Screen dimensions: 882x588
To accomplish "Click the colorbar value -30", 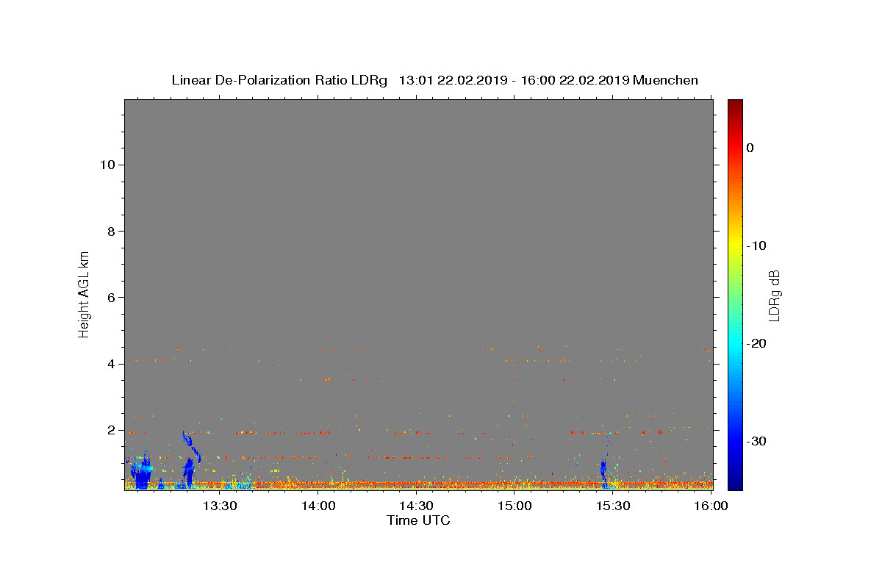I will pyautogui.click(x=757, y=441).
